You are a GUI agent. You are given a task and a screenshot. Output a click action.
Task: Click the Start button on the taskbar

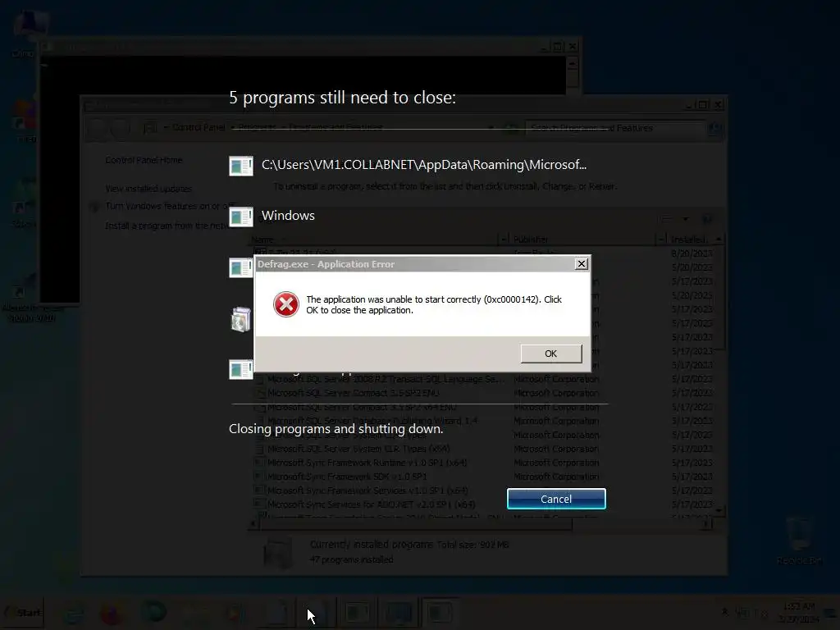(22, 612)
